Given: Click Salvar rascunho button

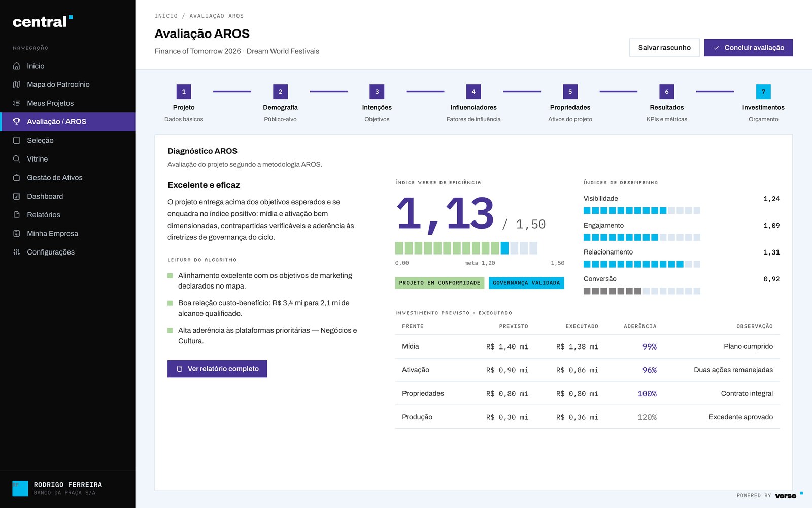Looking at the screenshot, I should point(664,48).
